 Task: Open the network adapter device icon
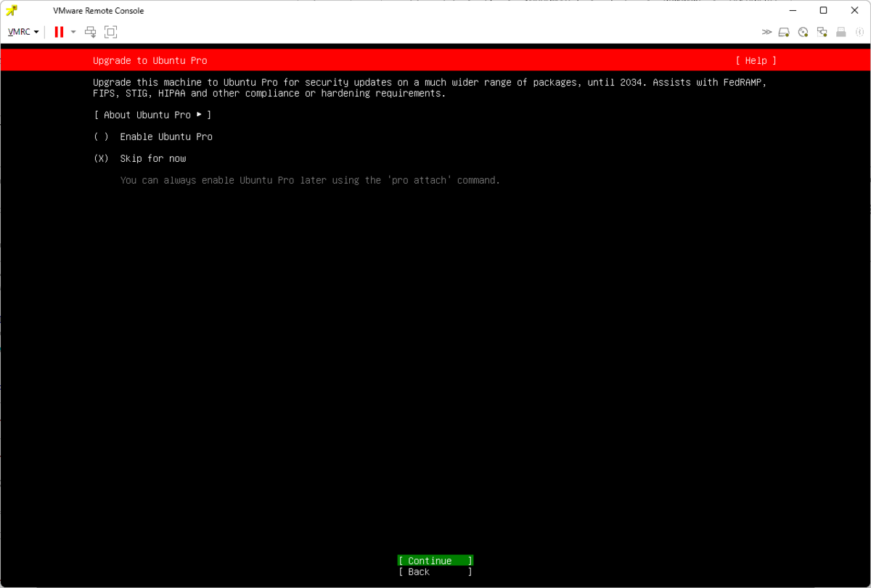(822, 32)
